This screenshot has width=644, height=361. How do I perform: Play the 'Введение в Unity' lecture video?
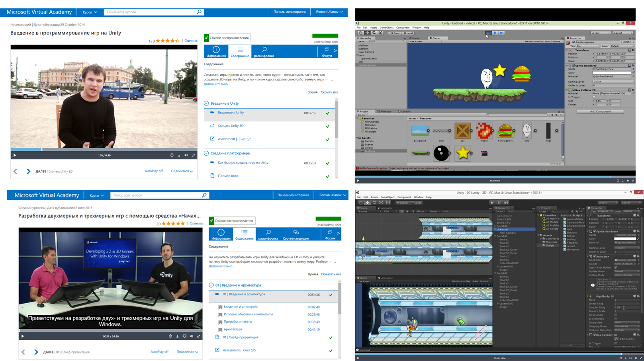(15, 155)
